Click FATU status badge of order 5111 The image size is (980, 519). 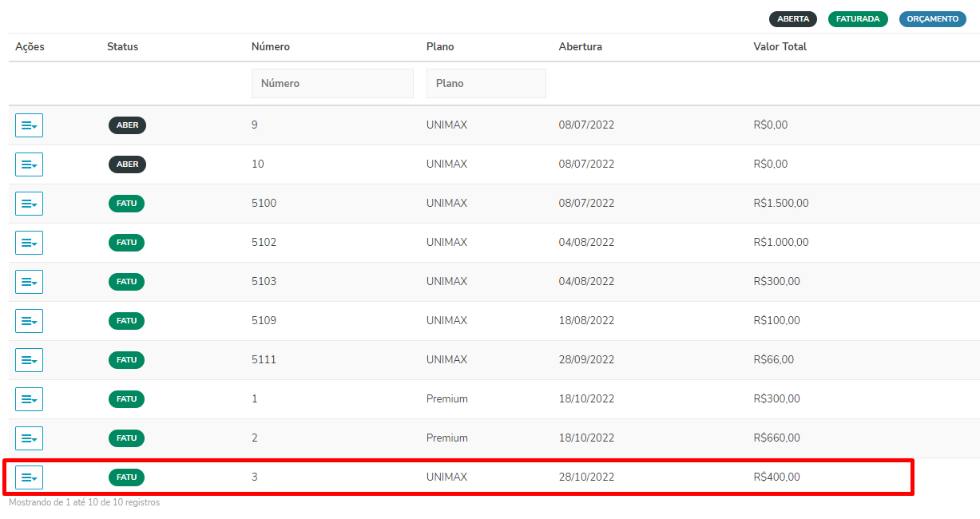(127, 360)
